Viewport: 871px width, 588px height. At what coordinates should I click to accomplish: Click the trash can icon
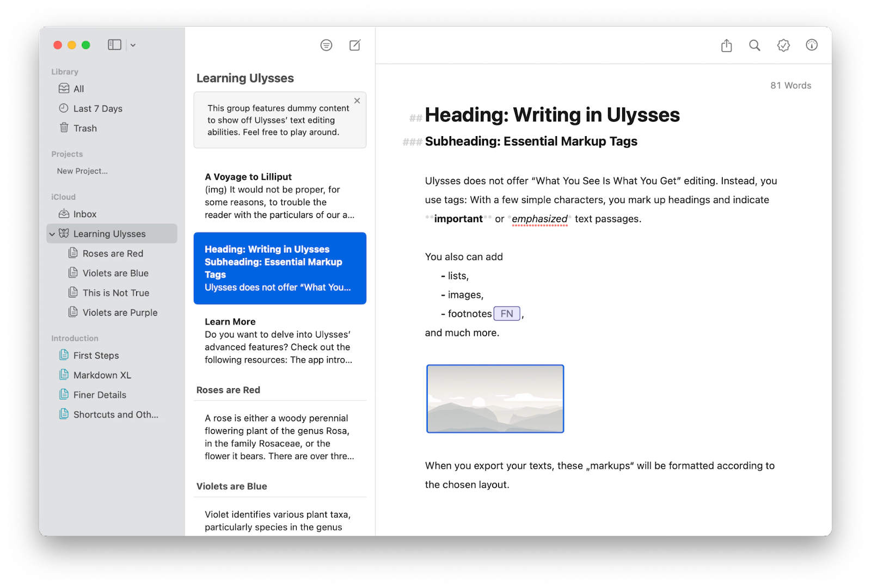(x=64, y=127)
